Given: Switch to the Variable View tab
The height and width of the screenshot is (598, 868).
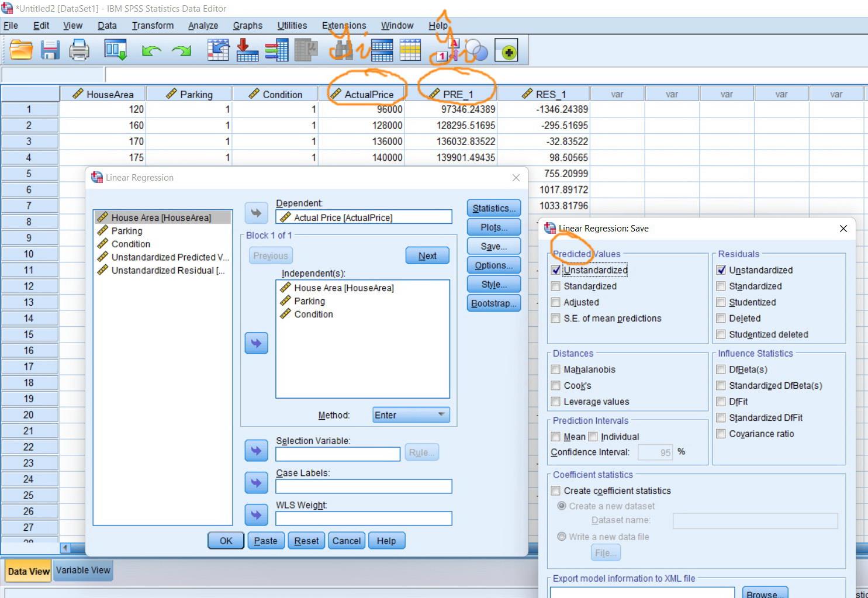Looking at the screenshot, I should coord(82,570).
